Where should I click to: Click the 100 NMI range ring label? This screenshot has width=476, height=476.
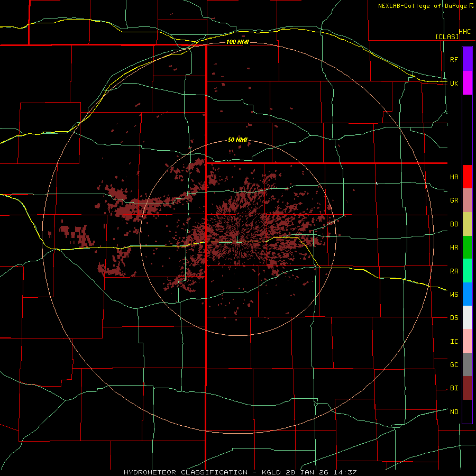click(237, 42)
